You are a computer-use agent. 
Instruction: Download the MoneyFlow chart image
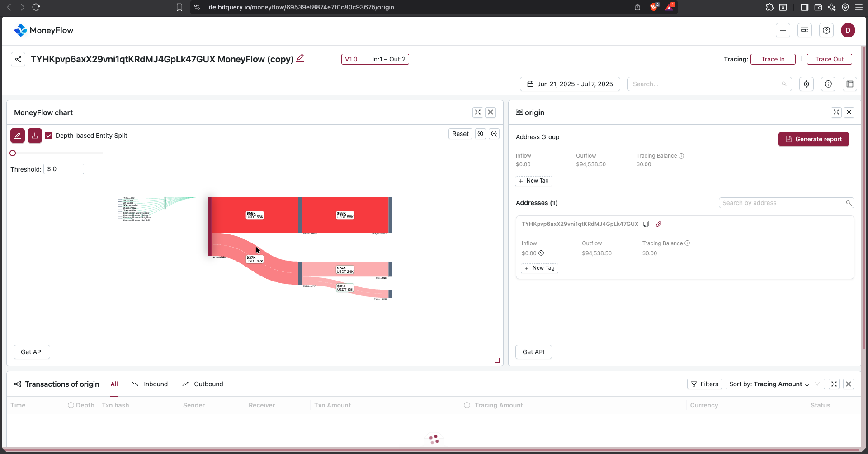[x=35, y=136]
